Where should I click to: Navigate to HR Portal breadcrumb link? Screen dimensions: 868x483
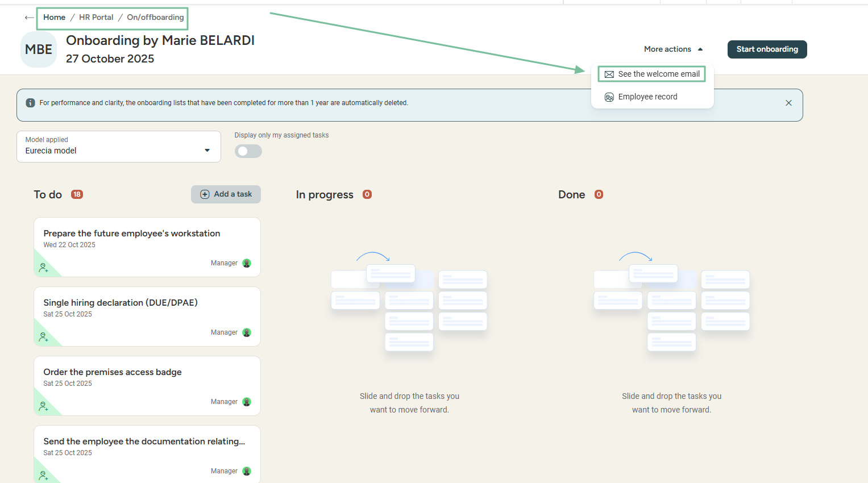(96, 18)
